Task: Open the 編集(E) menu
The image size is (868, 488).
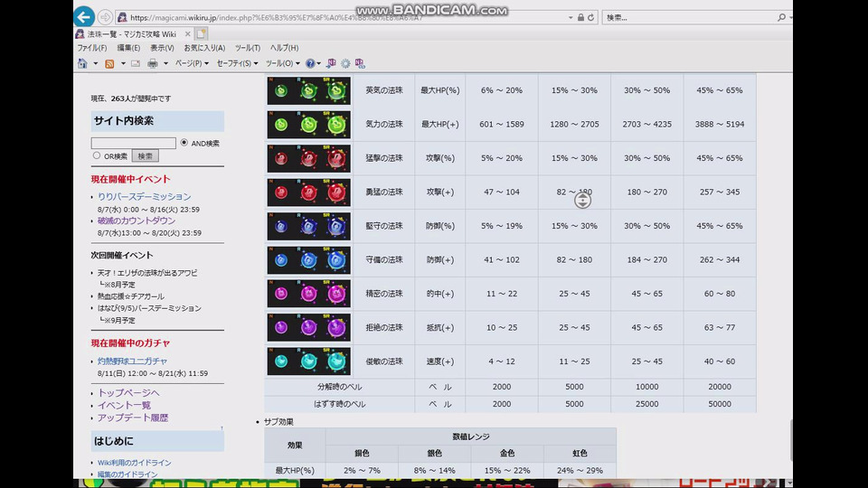Action: tap(128, 48)
